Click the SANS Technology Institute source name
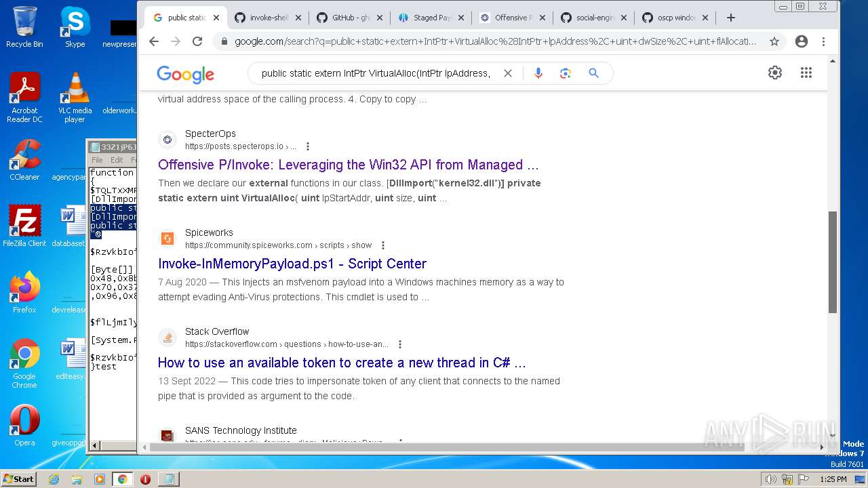The image size is (868, 488). (x=241, y=430)
